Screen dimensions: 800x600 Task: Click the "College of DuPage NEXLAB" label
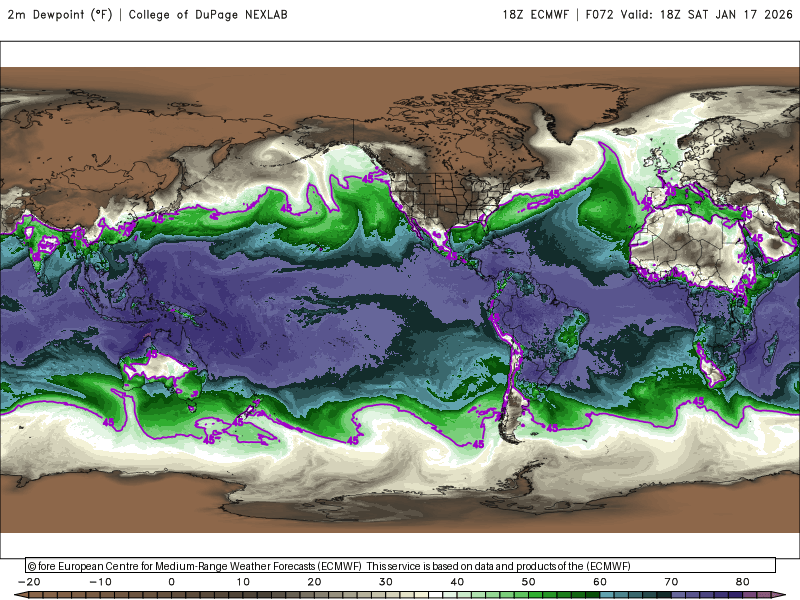point(208,15)
